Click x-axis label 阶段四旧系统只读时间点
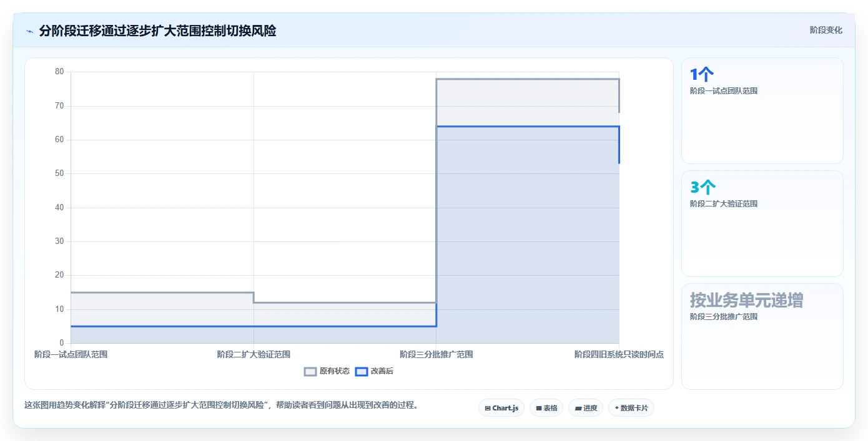Viewport: 868px width, 441px height. [x=619, y=354]
